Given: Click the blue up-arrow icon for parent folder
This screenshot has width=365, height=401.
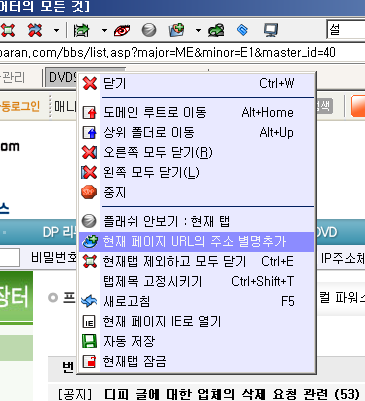Looking at the screenshot, I should [90, 133].
